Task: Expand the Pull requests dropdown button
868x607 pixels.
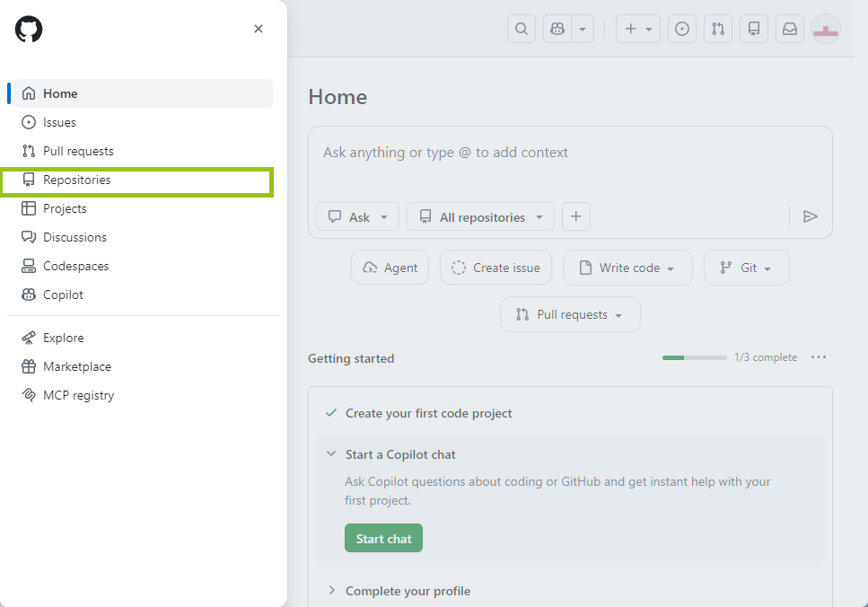Action: pyautogui.click(x=570, y=314)
